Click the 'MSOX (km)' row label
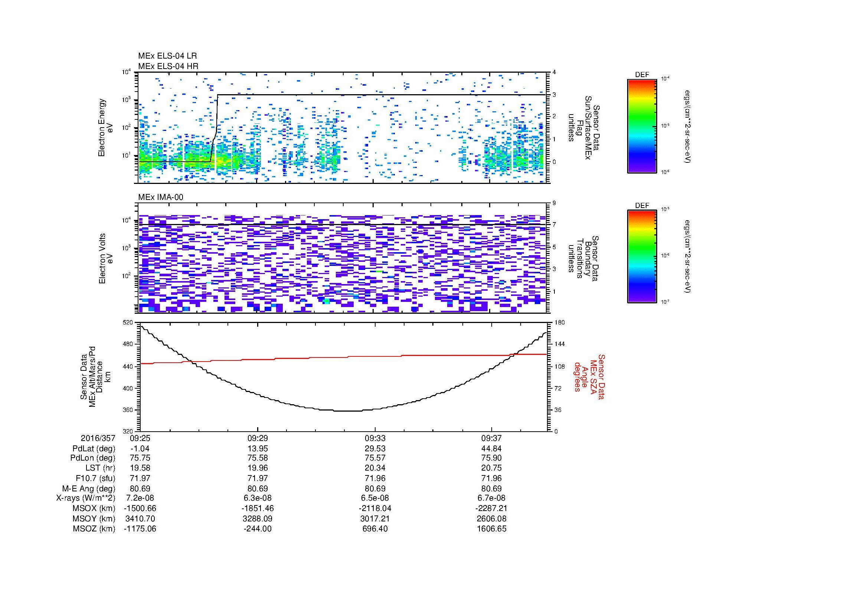 [x=94, y=508]
